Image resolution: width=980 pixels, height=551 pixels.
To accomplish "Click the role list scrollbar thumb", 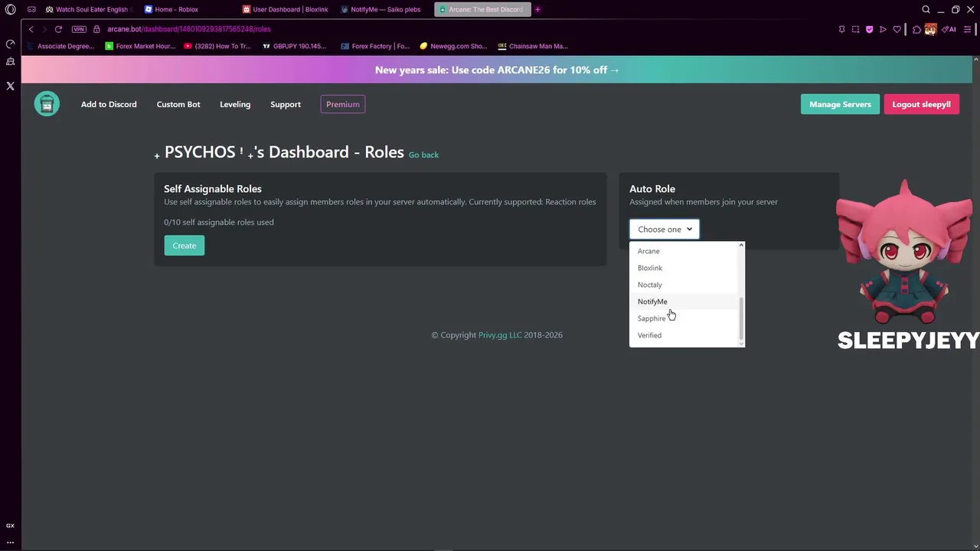I will pyautogui.click(x=741, y=319).
